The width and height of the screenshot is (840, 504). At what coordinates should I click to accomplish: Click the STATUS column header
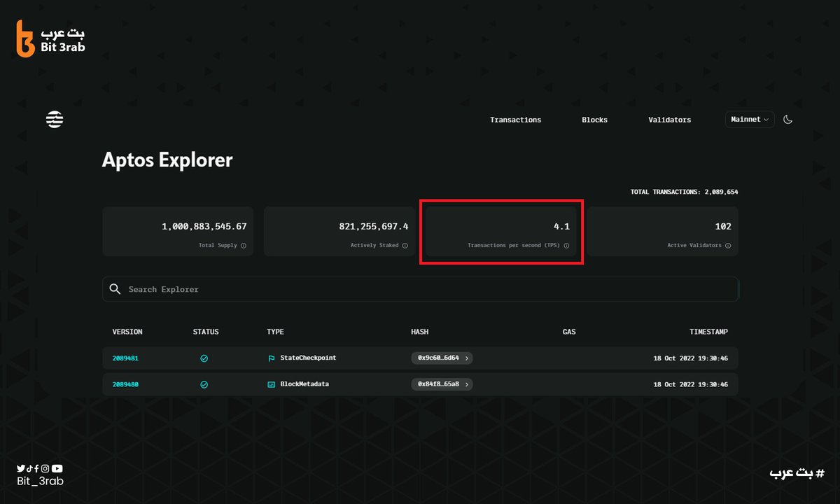206,332
